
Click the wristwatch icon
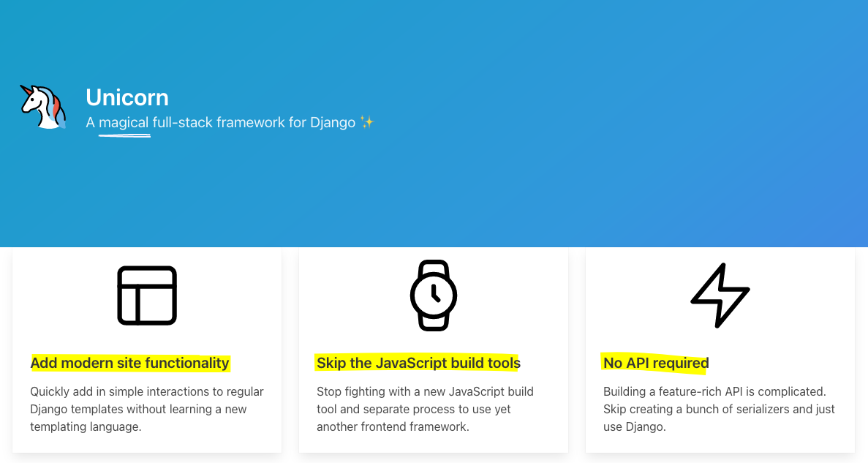434,296
